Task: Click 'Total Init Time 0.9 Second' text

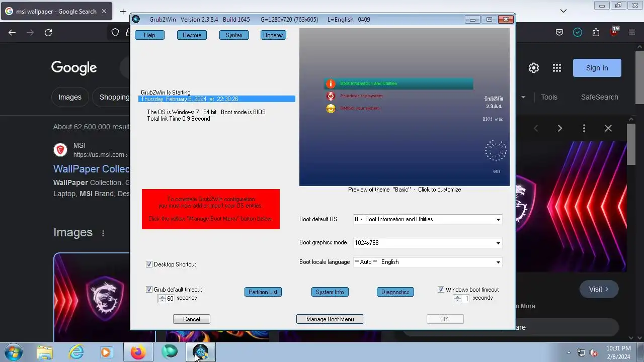Action: [x=179, y=119]
